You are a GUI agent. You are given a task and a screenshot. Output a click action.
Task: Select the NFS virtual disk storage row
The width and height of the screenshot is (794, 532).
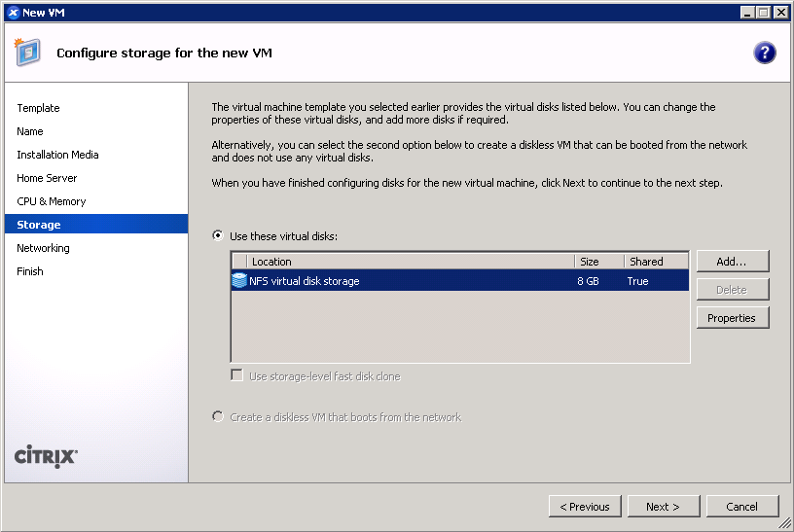tap(460, 280)
